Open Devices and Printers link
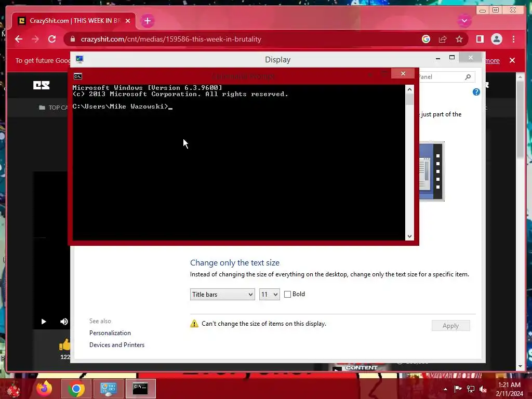The image size is (532, 399). (x=117, y=345)
